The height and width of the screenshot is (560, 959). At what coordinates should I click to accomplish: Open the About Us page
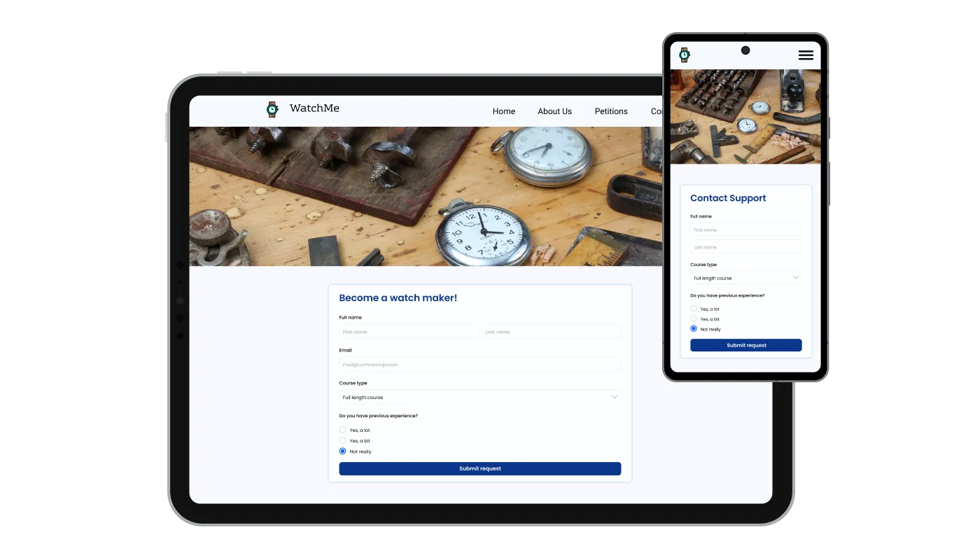click(x=554, y=111)
